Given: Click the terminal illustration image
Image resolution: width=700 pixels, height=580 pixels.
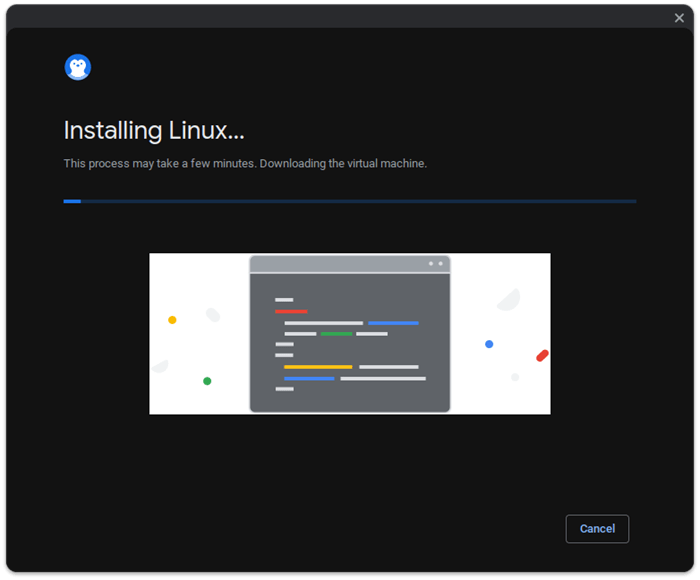Looking at the screenshot, I should (350, 334).
